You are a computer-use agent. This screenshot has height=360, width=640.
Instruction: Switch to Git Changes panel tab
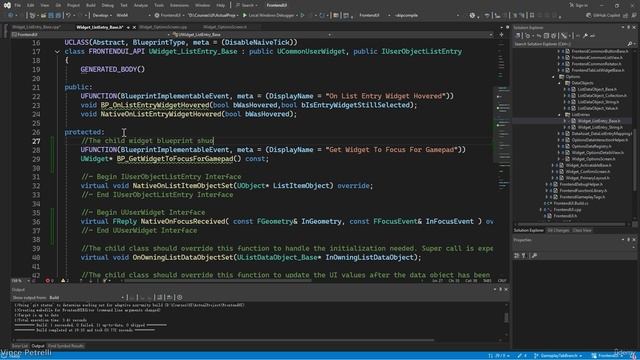(x=558, y=231)
